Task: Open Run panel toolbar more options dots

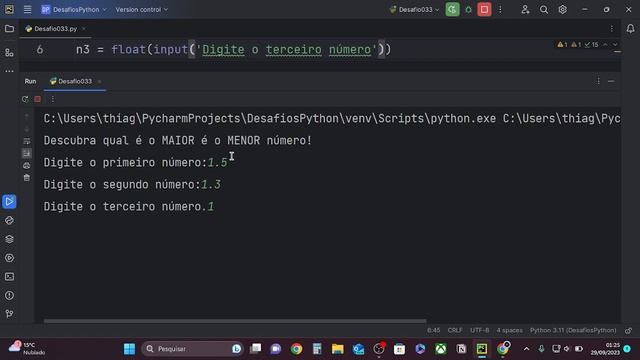Action: tap(53, 99)
